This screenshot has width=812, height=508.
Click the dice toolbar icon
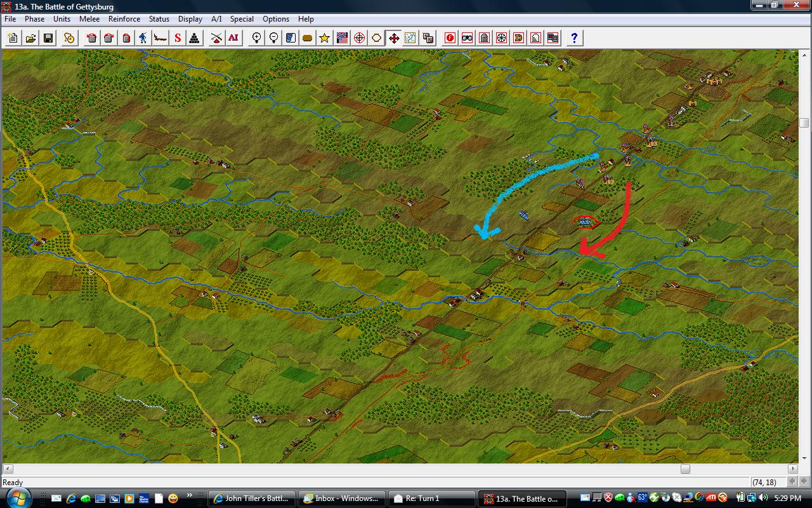pos(428,38)
